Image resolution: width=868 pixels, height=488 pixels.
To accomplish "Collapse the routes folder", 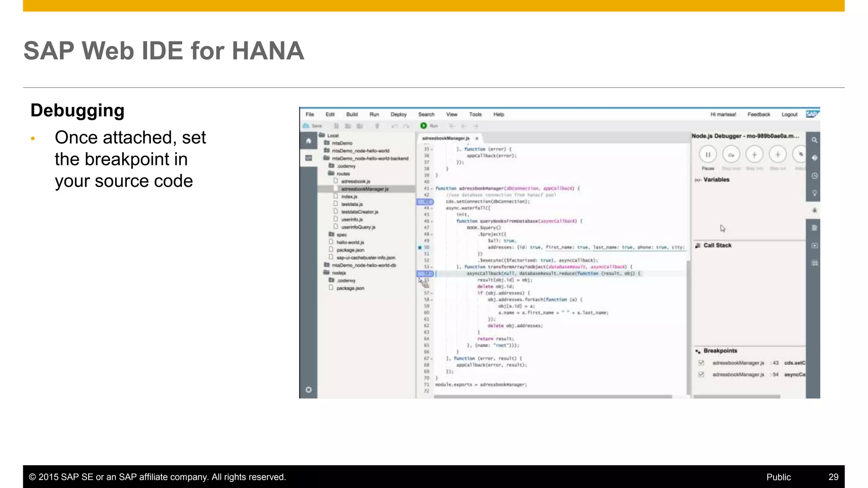I will coord(331,174).
